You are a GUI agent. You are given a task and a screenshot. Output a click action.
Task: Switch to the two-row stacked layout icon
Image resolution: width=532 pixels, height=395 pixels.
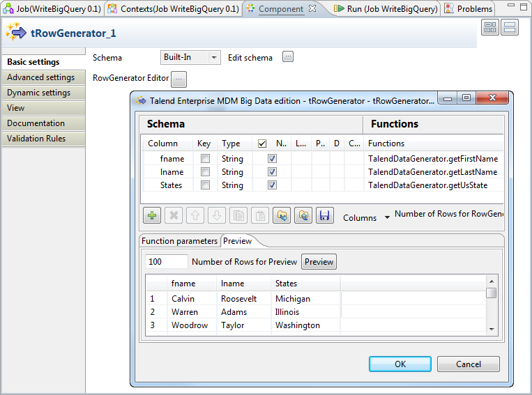pos(510,27)
